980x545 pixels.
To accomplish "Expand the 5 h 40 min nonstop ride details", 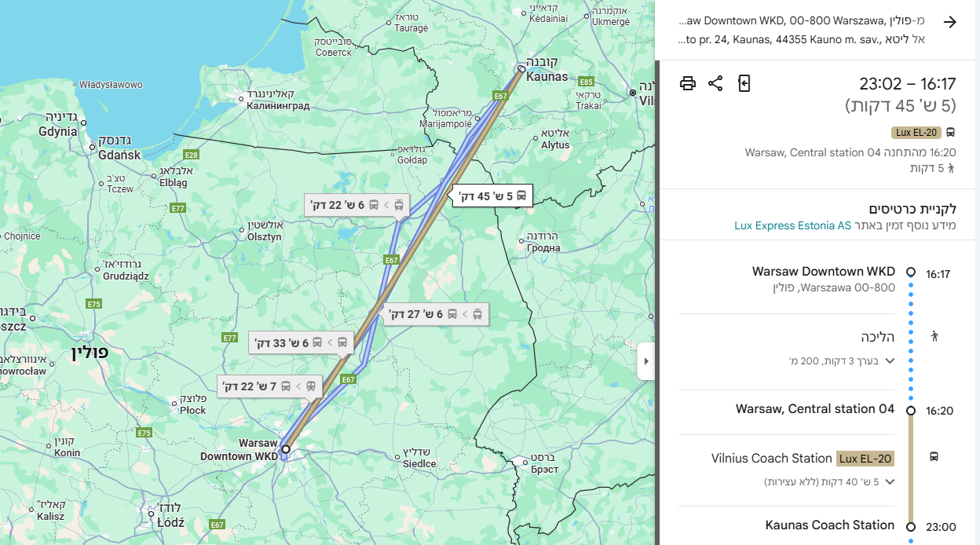I will [x=890, y=481].
